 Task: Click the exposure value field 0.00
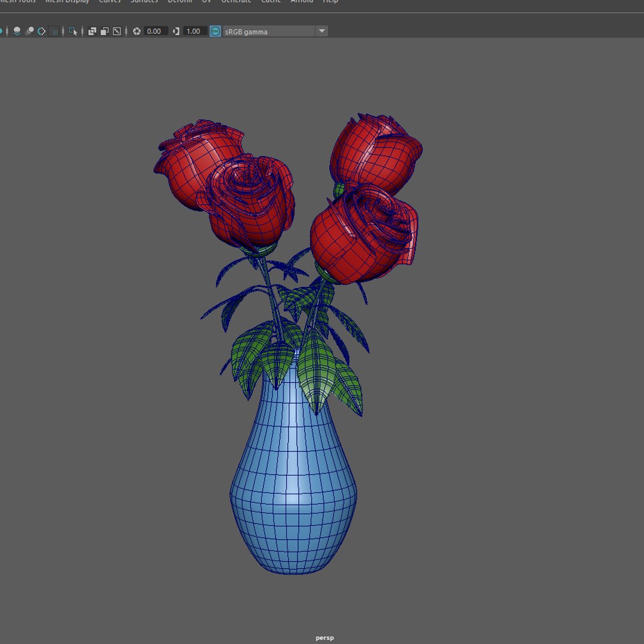[155, 31]
